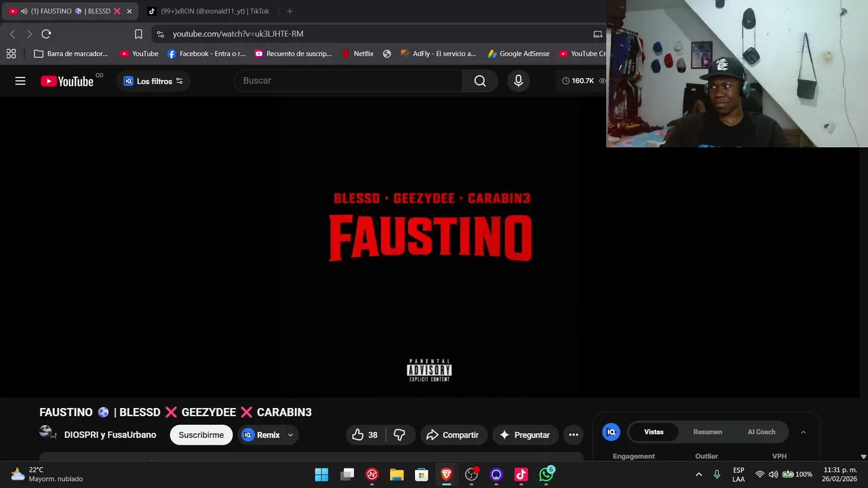Click the Remix button
The width and height of the screenshot is (868, 488).
261,435
